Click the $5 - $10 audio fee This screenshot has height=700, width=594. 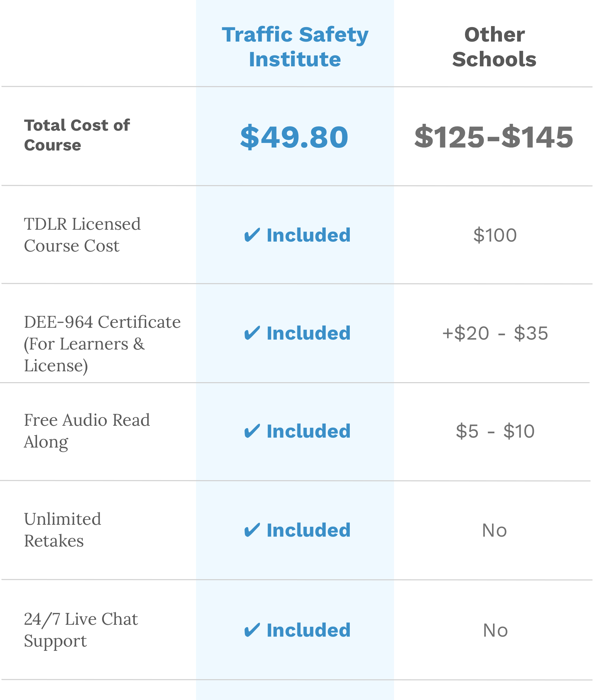coord(495,431)
